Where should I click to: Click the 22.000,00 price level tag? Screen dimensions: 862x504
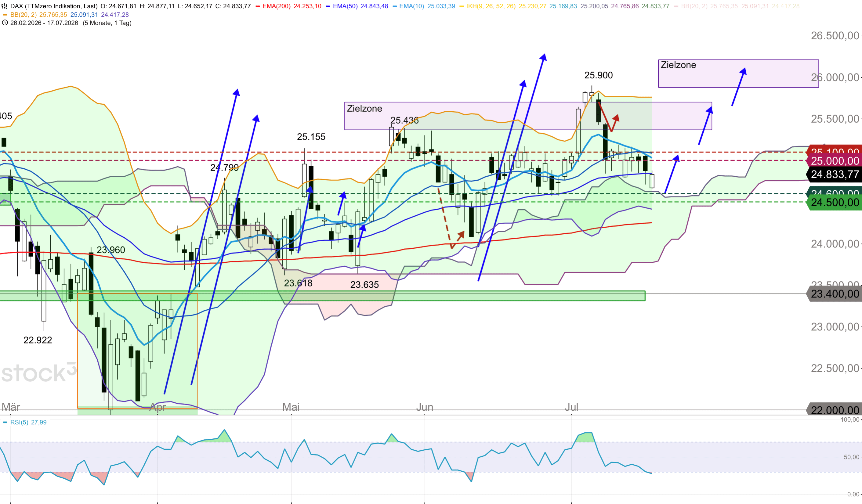[x=834, y=410]
